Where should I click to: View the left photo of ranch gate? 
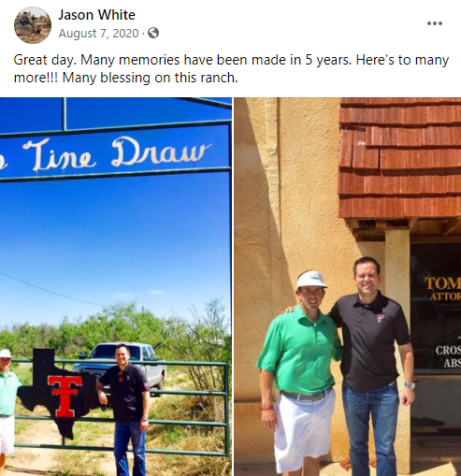click(x=116, y=287)
